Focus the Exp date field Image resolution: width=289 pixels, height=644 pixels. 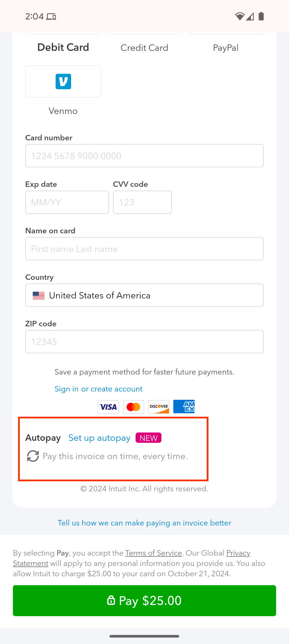pyautogui.click(x=67, y=202)
